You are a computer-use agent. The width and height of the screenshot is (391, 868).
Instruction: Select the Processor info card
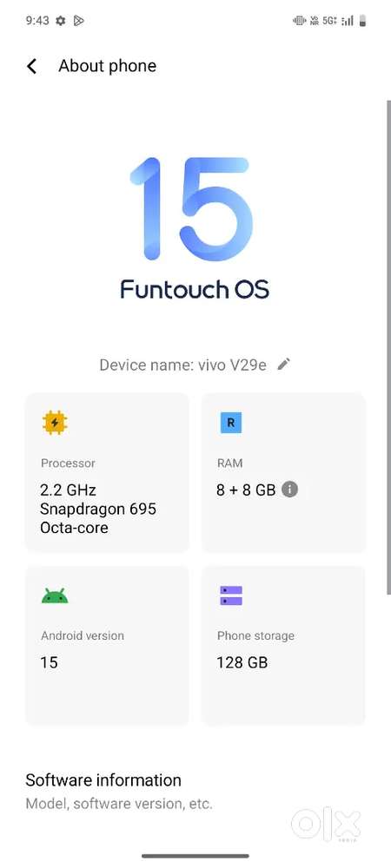point(107,472)
